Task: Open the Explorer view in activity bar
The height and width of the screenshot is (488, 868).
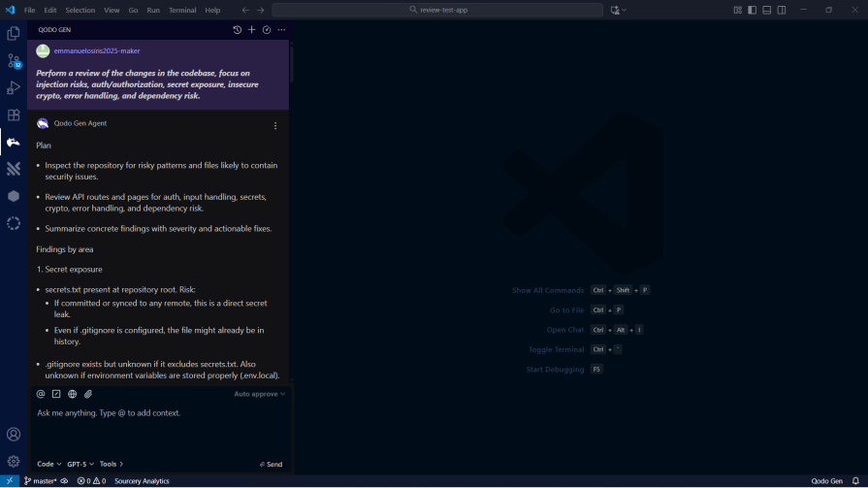Action: (14, 33)
